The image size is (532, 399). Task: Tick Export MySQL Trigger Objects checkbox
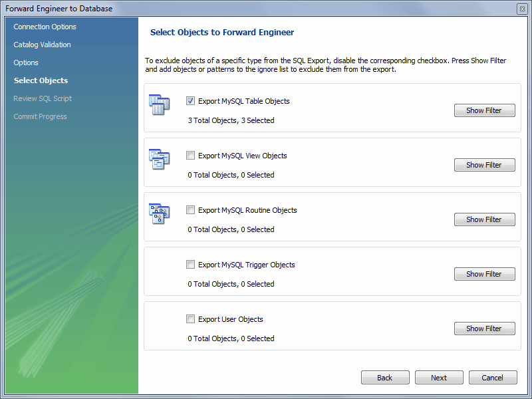(191, 265)
